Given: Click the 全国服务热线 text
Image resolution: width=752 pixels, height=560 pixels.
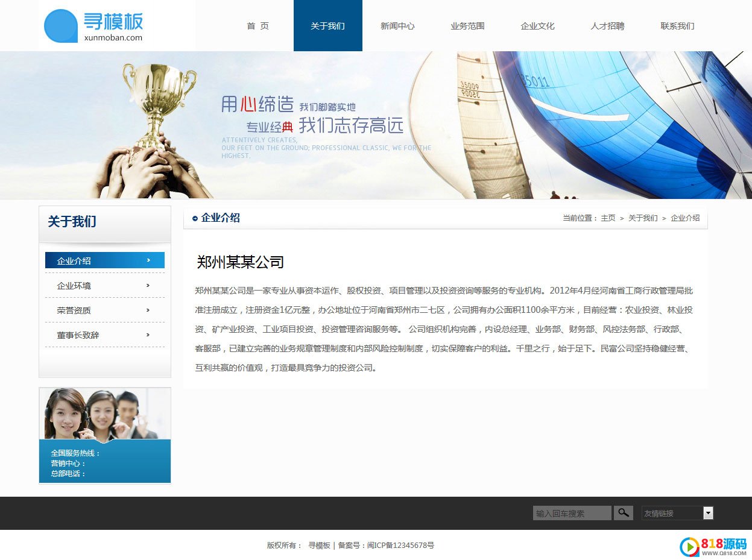Looking at the screenshot, I should click(x=75, y=453).
